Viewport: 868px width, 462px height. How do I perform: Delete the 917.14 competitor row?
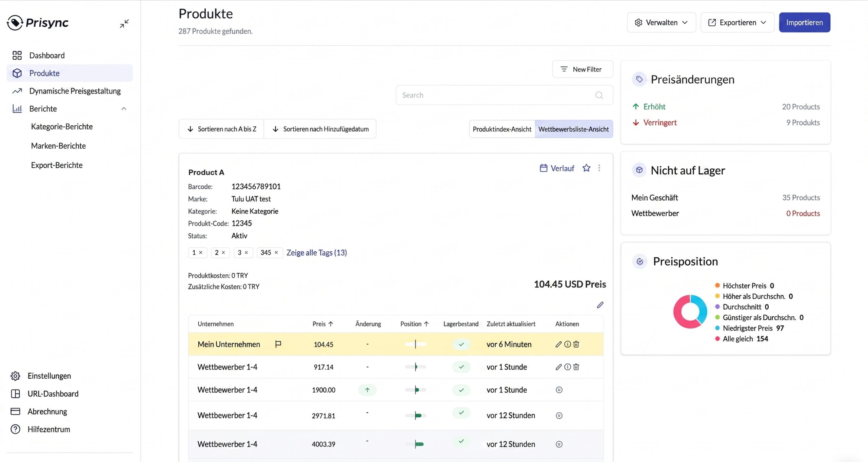coord(576,367)
